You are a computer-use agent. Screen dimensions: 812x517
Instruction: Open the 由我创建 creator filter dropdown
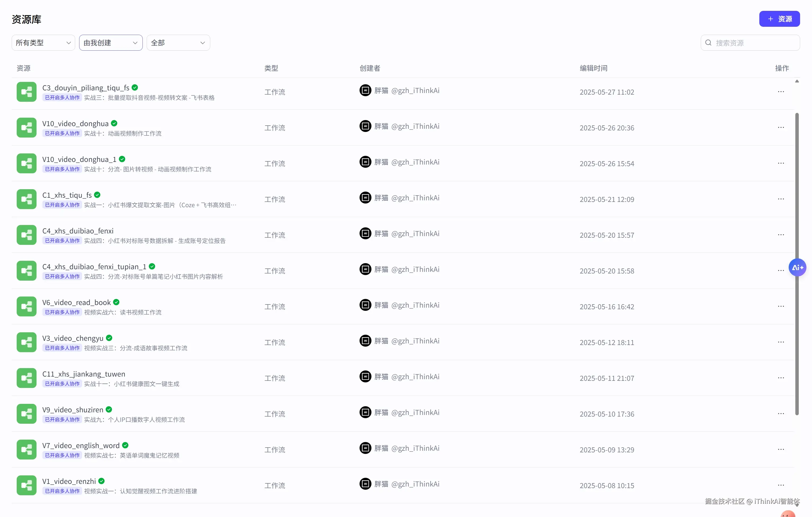coord(111,43)
